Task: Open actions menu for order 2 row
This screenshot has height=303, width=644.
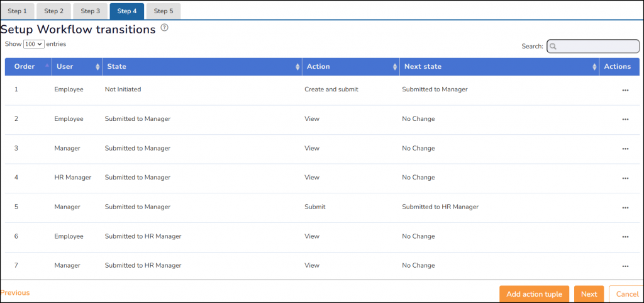Action: pos(625,119)
